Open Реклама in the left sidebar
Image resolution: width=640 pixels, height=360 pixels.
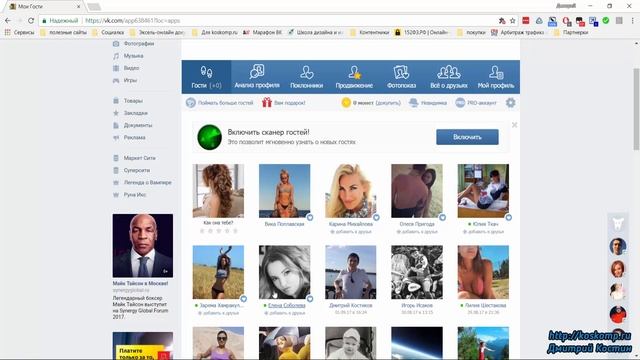click(x=129, y=137)
